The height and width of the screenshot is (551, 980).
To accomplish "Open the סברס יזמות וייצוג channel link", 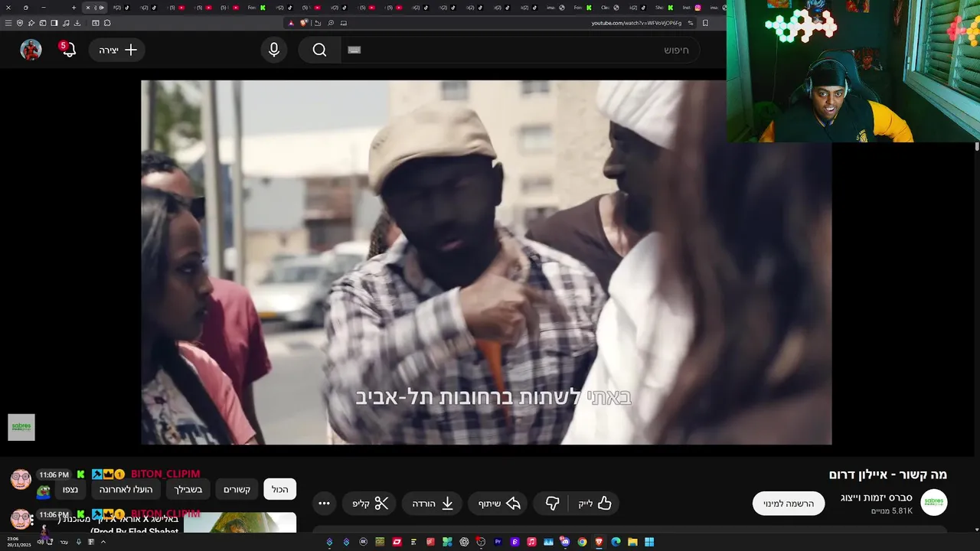I will [x=876, y=497].
